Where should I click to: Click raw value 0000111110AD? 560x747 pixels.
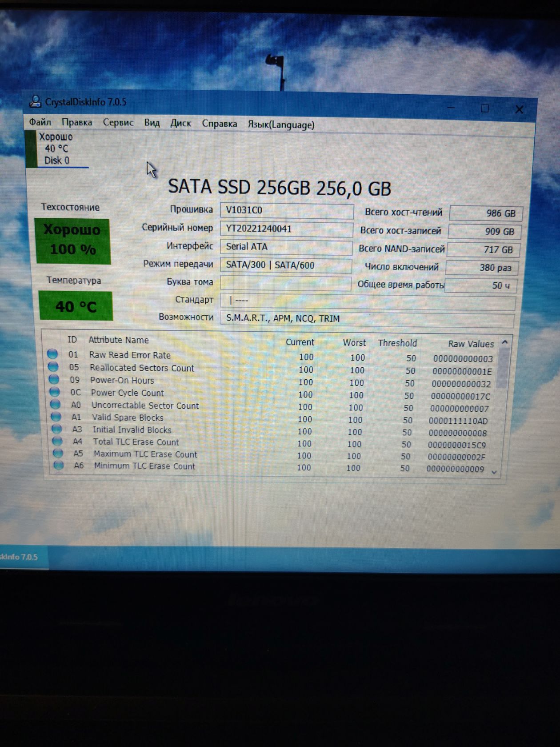click(458, 421)
